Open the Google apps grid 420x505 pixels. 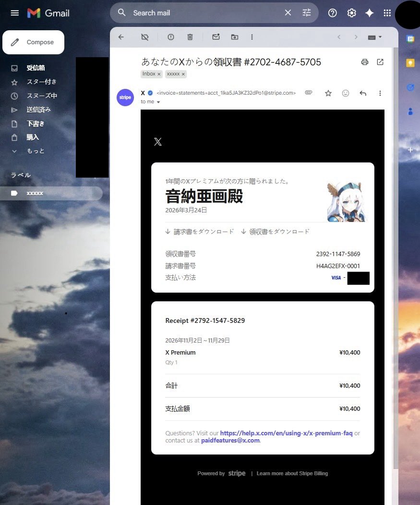tap(387, 13)
